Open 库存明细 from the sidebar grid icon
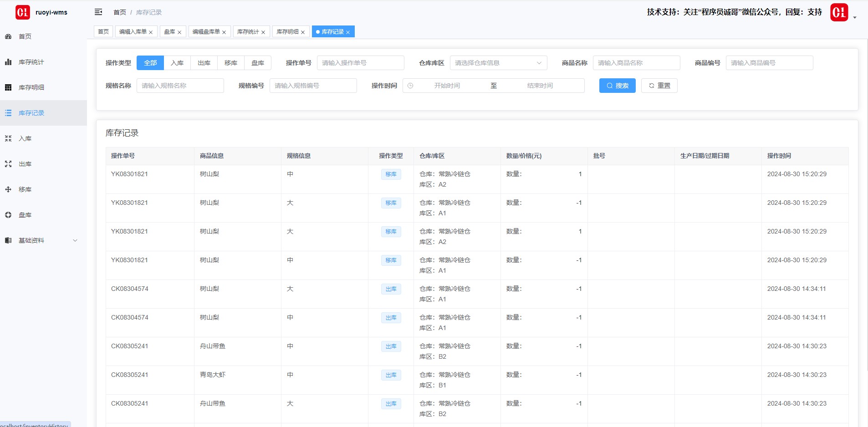The width and height of the screenshot is (868, 427). coord(8,87)
